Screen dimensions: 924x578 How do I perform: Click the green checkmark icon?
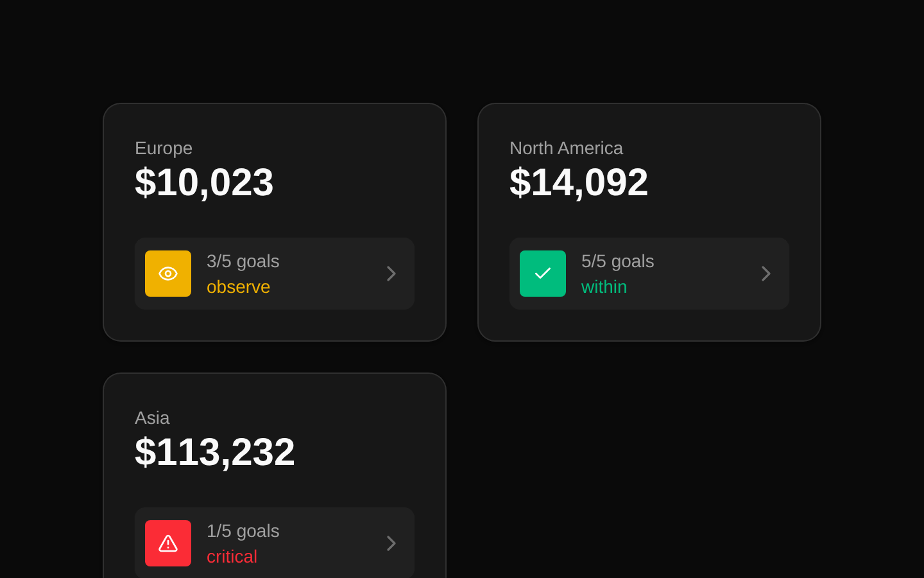click(543, 274)
